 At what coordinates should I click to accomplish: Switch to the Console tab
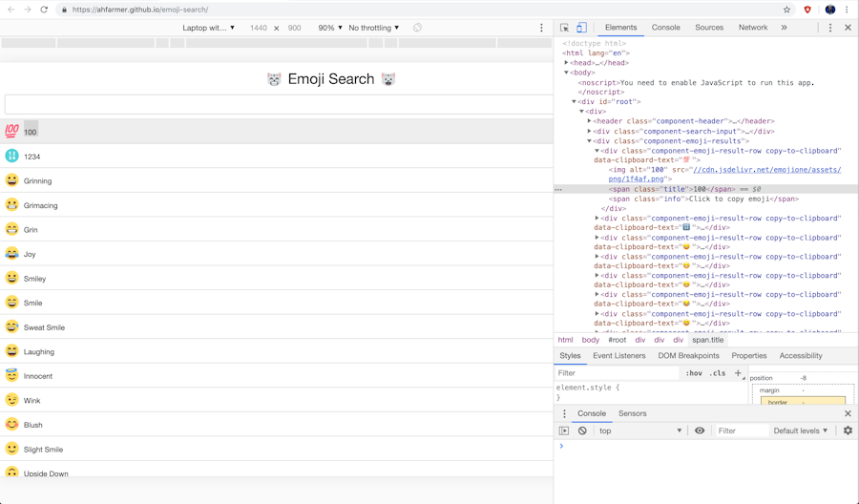pyautogui.click(x=665, y=28)
